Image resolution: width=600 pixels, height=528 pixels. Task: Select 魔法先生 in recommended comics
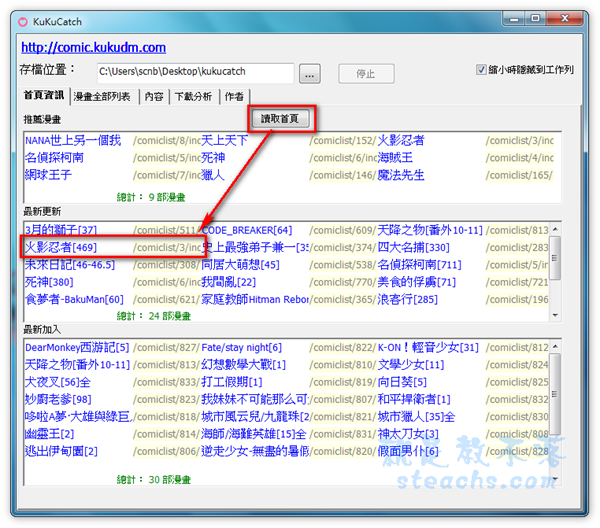[401, 175]
